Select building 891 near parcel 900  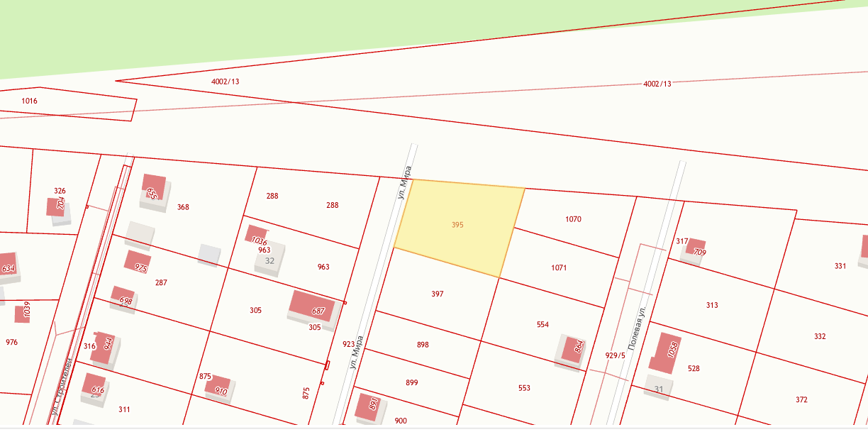[x=368, y=405]
